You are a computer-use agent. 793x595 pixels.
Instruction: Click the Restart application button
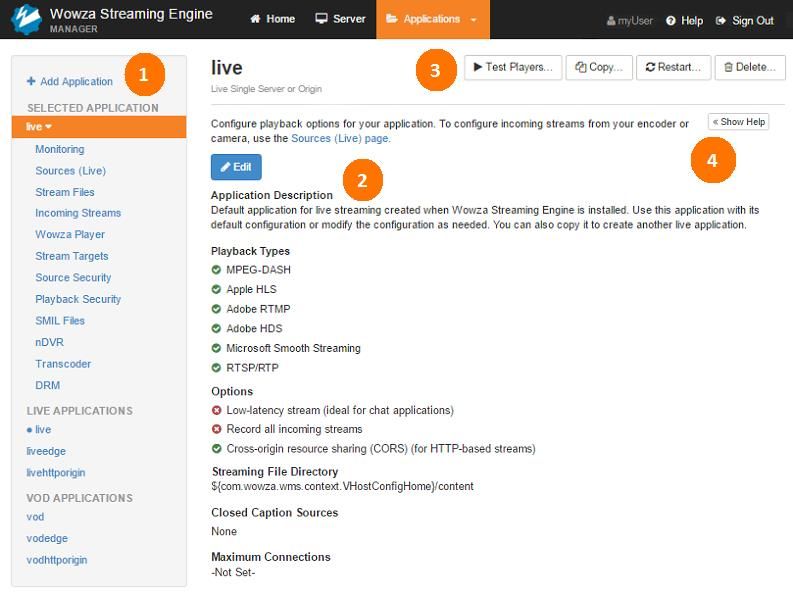[673, 67]
